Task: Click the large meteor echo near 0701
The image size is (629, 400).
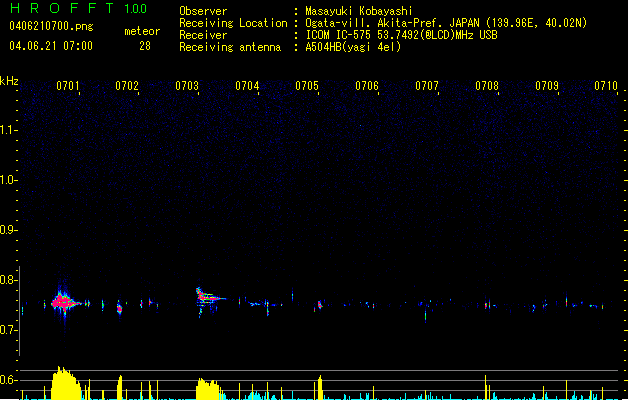Action: [x=64, y=302]
